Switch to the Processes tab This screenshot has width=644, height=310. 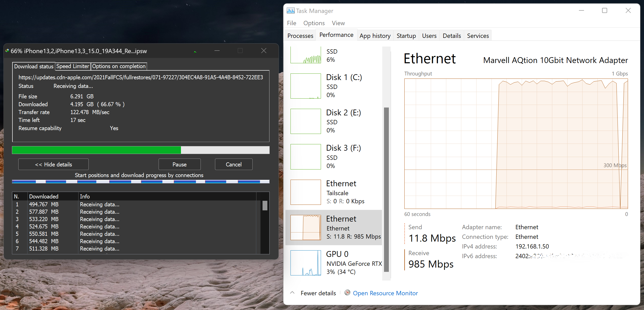tap(300, 36)
